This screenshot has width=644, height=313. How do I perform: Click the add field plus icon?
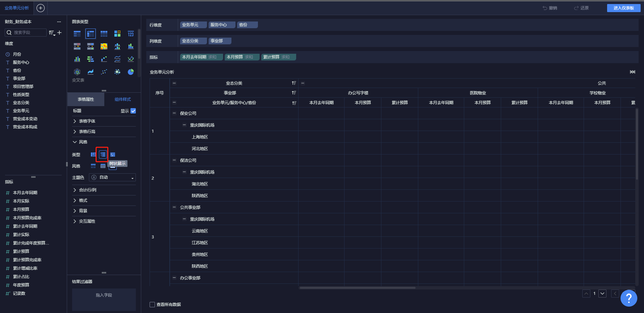(x=59, y=33)
